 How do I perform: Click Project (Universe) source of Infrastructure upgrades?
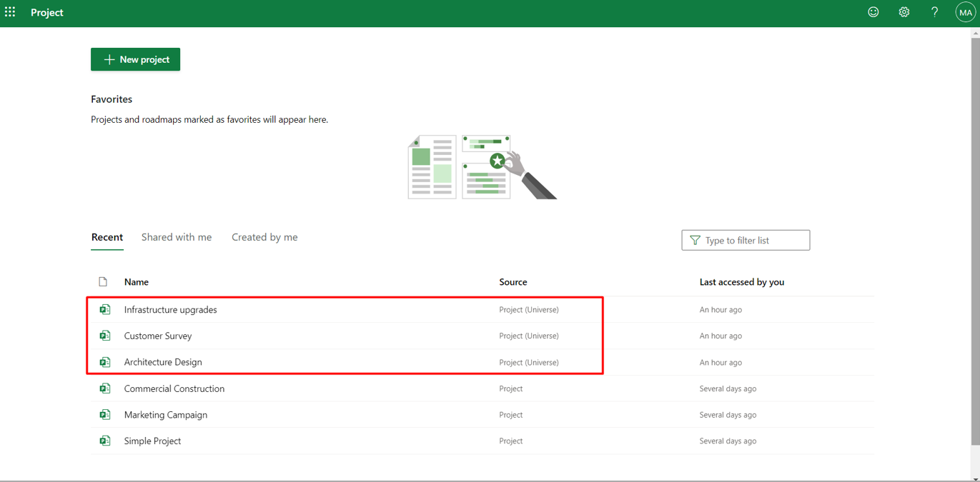529,309
